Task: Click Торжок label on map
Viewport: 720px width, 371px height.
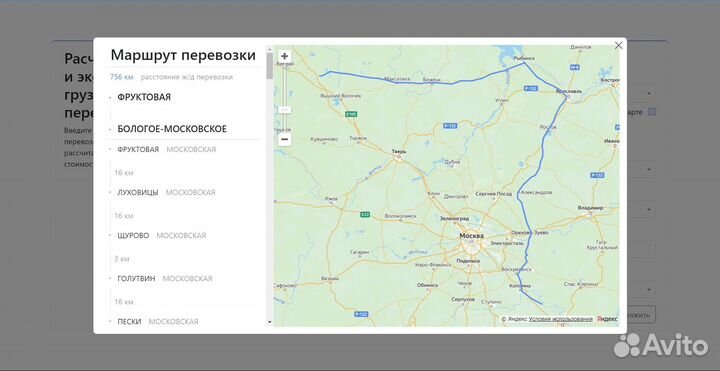Action: click(x=358, y=137)
